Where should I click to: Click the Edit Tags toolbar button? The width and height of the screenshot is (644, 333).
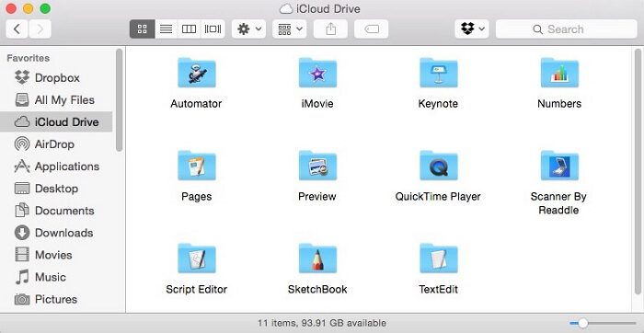(372, 29)
